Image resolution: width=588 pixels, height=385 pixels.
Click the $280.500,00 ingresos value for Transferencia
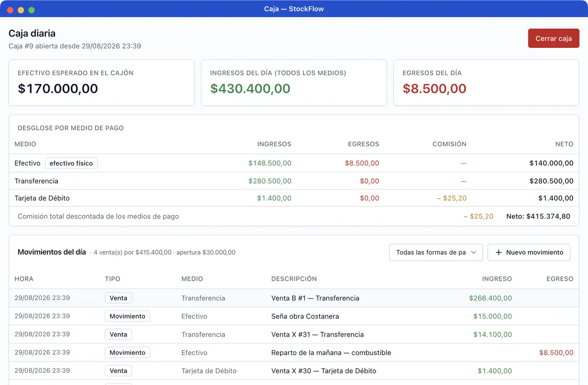270,181
